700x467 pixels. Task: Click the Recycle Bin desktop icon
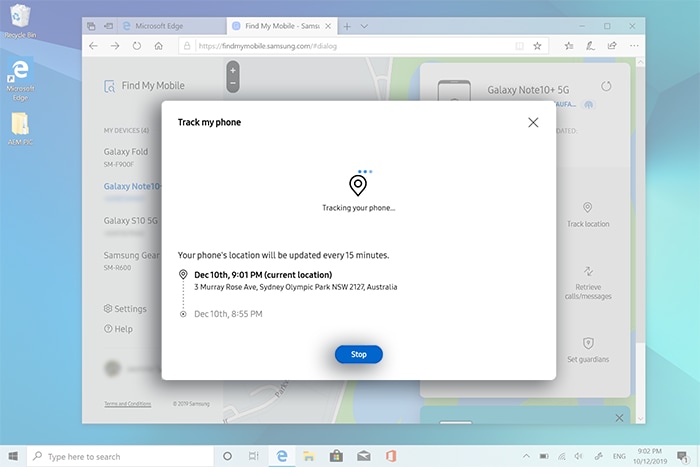(20, 21)
